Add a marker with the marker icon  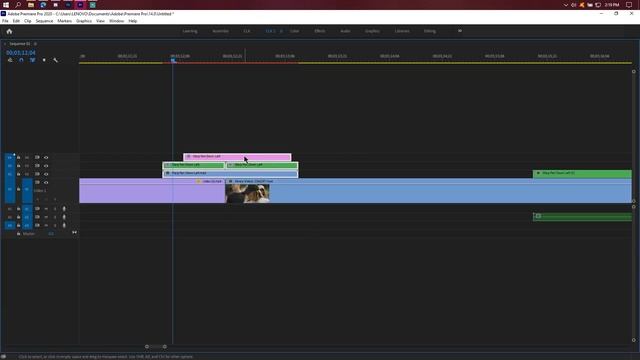44,60
